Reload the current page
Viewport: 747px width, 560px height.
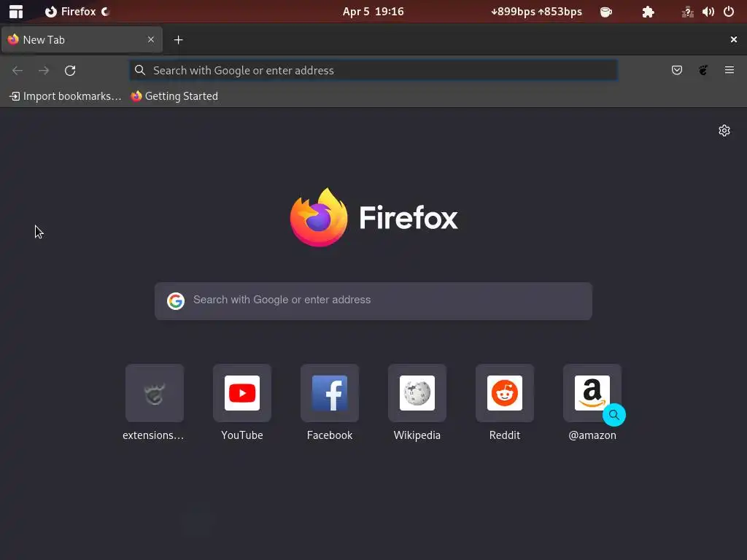[70, 71]
